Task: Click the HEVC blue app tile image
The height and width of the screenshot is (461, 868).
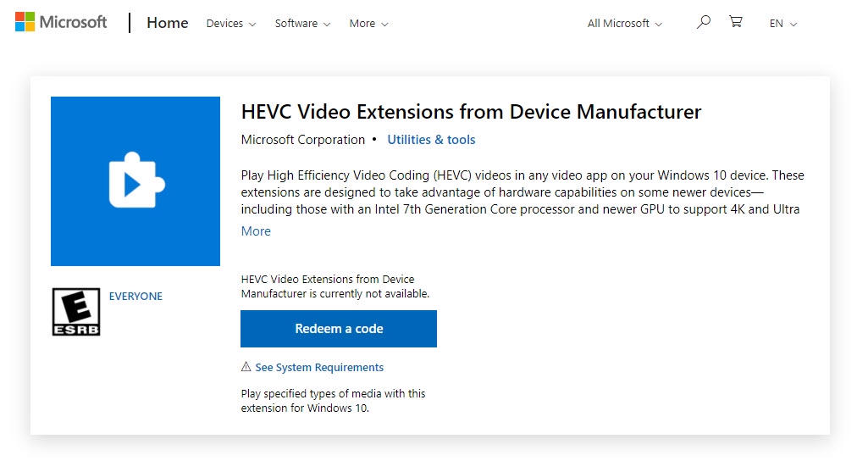Action: tap(135, 181)
